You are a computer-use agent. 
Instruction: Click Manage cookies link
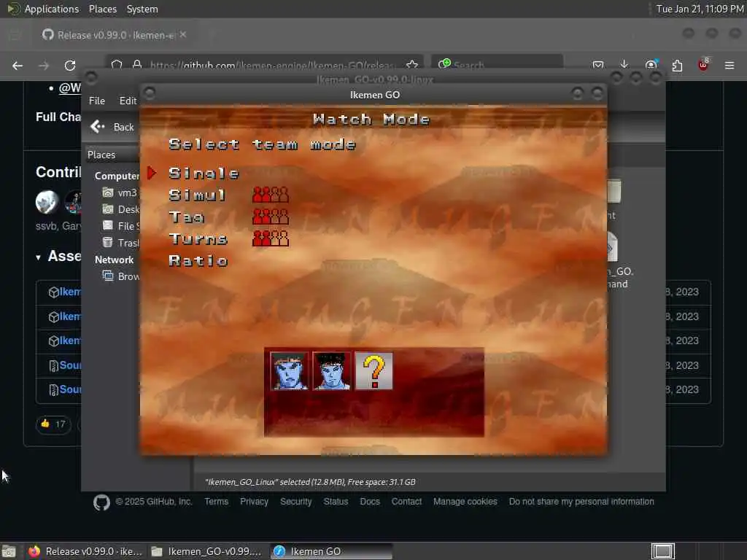tap(465, 502)
